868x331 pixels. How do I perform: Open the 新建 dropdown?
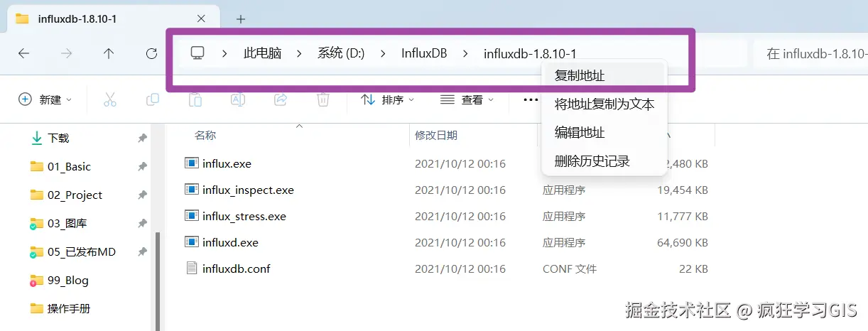tap(45, 100)
